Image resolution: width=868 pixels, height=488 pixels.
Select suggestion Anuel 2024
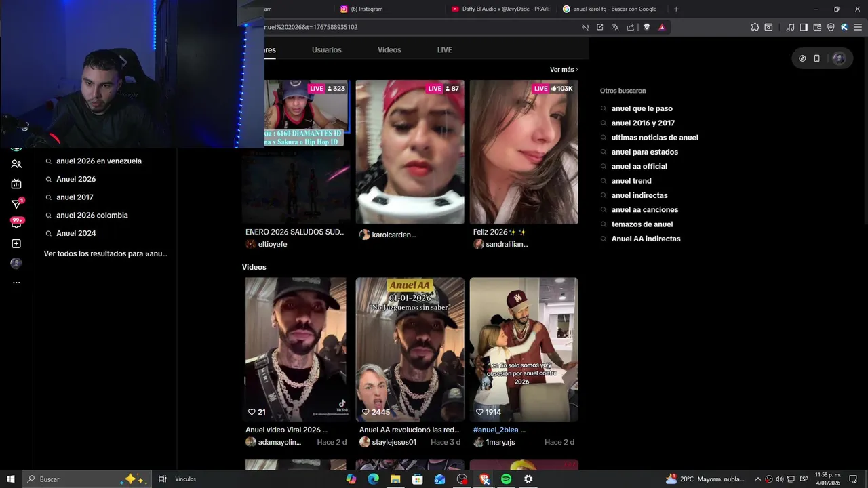coord(76,233)
